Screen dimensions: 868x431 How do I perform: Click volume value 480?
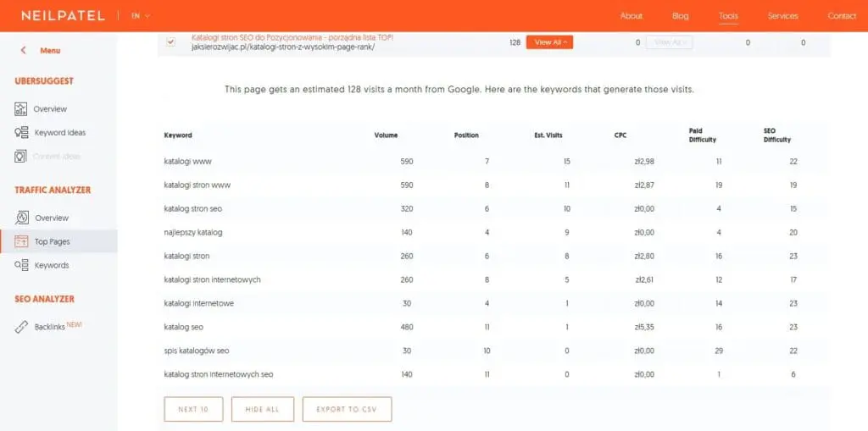[407, 327]
